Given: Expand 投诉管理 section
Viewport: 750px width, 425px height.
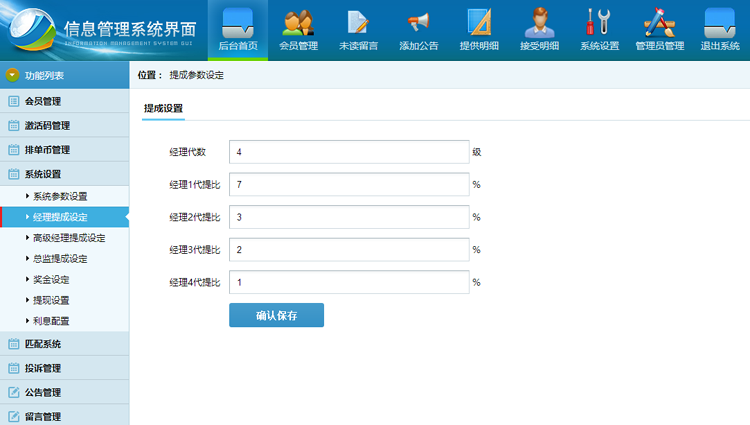Looking at the screenshot, I should click(65, 368).
